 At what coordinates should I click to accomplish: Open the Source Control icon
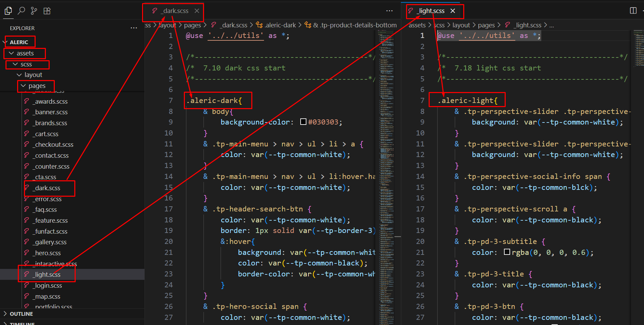coord(34,11)
